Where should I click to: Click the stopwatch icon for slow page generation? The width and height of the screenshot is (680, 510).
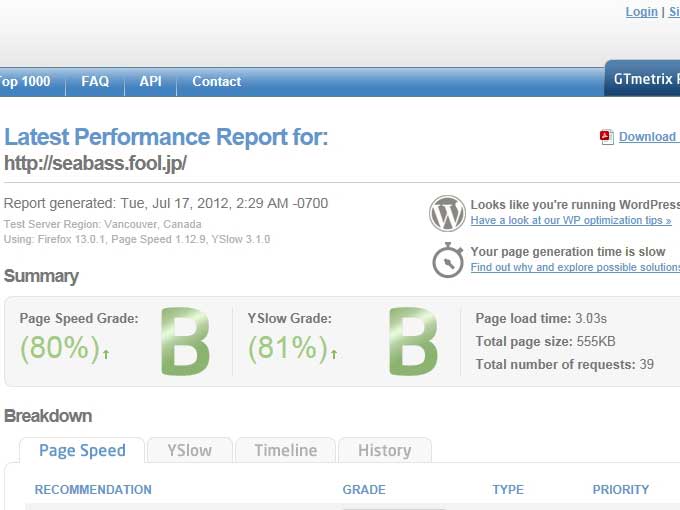(447, 259)
